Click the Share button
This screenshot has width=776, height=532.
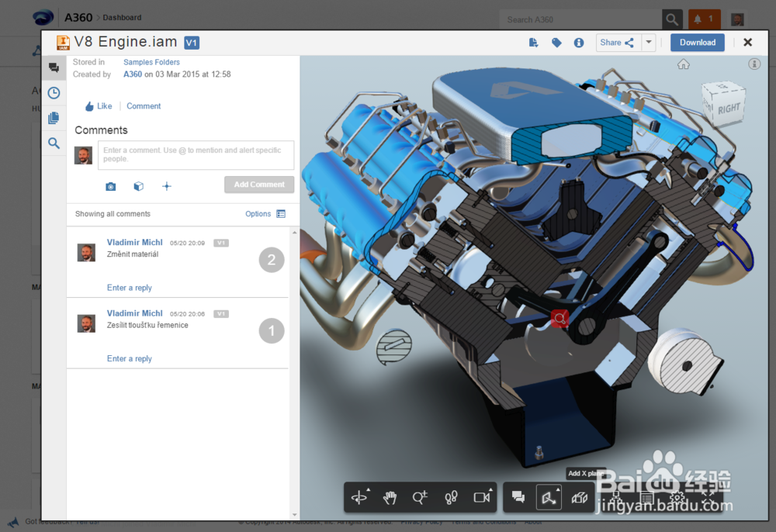pyautogui.click(x=618, y=43)
